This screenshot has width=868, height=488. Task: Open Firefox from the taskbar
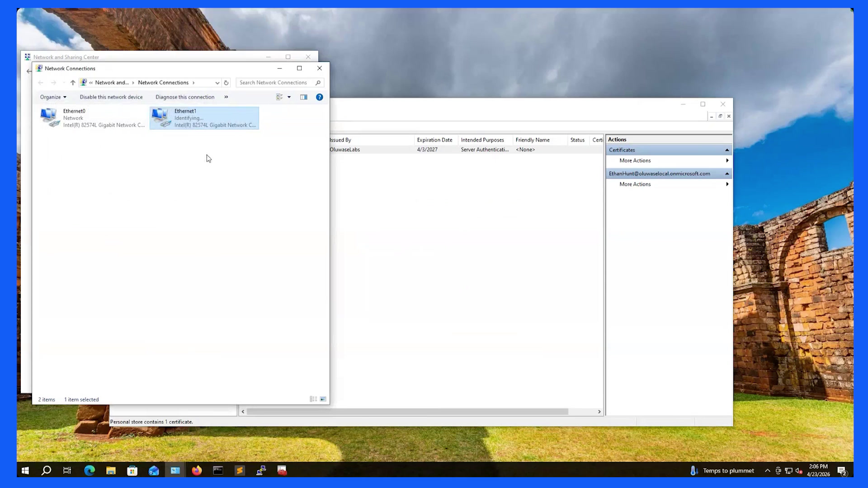point(197,470)
